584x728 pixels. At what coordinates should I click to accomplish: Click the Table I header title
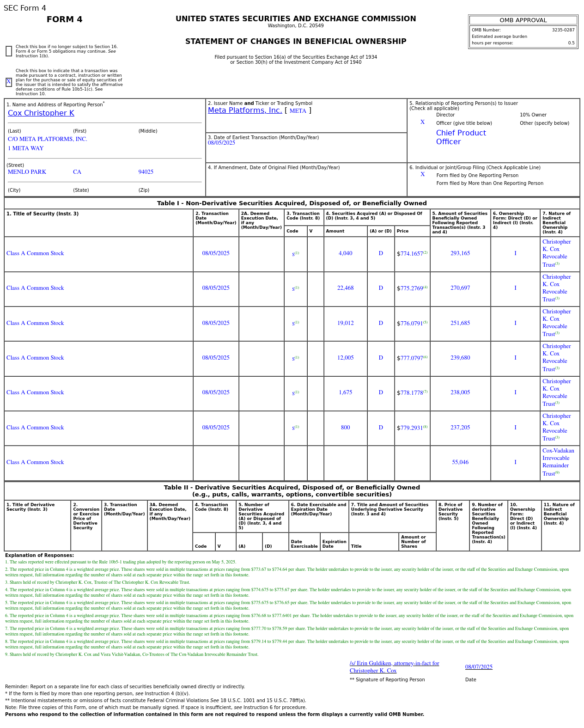[292, 203]
